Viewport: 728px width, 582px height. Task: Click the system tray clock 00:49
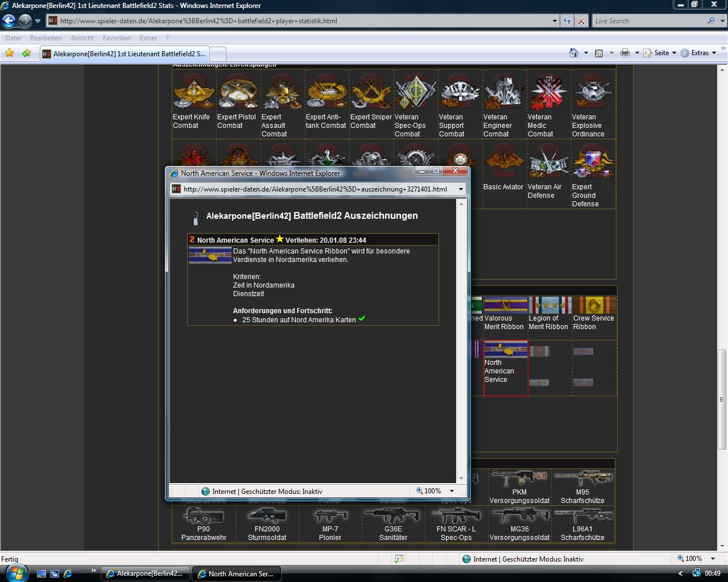click(713, 573)
